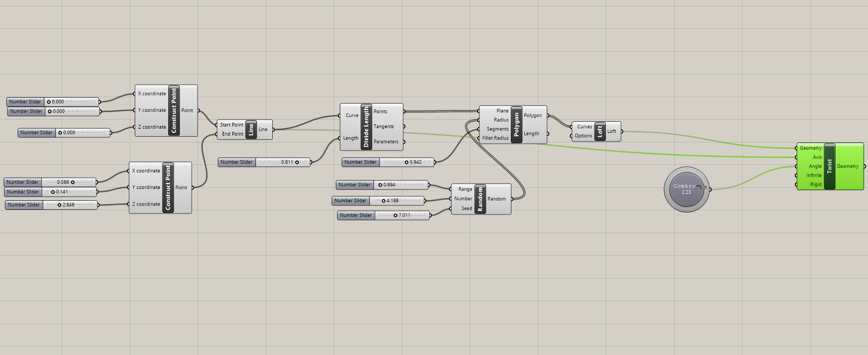Select the Number Slider valued 0.894

[x=382, y=185]
